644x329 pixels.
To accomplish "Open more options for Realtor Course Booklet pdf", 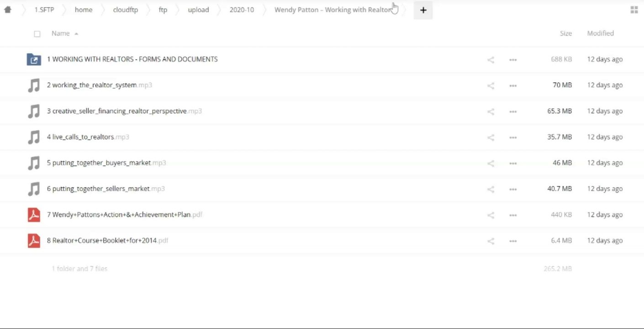I will click(x=513, y=241).
